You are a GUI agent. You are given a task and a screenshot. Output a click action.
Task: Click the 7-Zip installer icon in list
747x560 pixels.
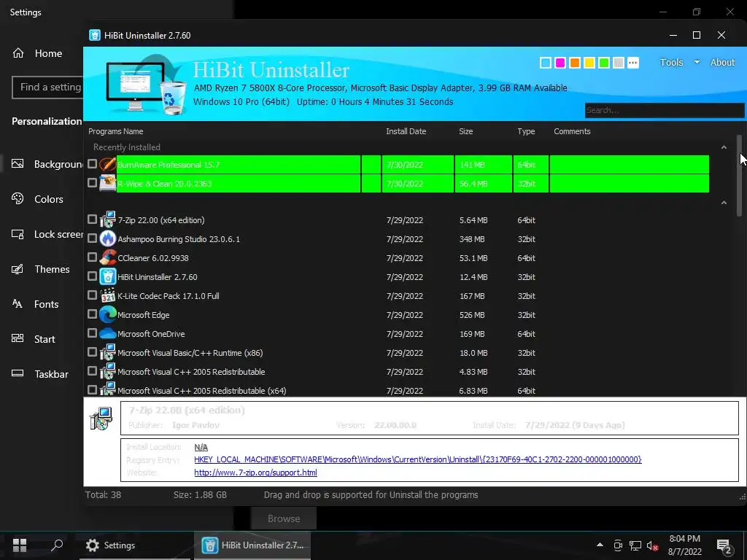108,219
